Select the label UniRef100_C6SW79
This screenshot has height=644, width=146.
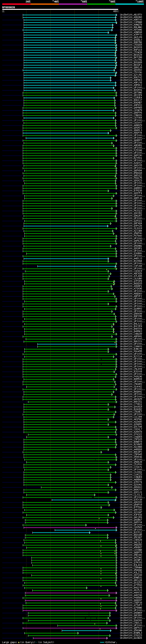point(131,110)
